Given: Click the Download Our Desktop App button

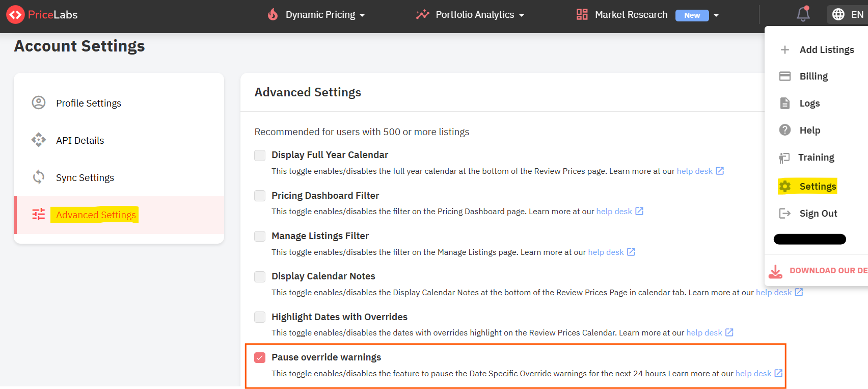Looking at the screenshot, I should coord(818,271).
